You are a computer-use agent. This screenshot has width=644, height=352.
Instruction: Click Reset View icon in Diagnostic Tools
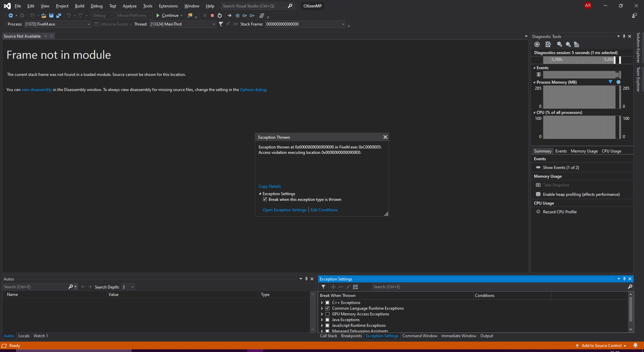coord(577,44)
